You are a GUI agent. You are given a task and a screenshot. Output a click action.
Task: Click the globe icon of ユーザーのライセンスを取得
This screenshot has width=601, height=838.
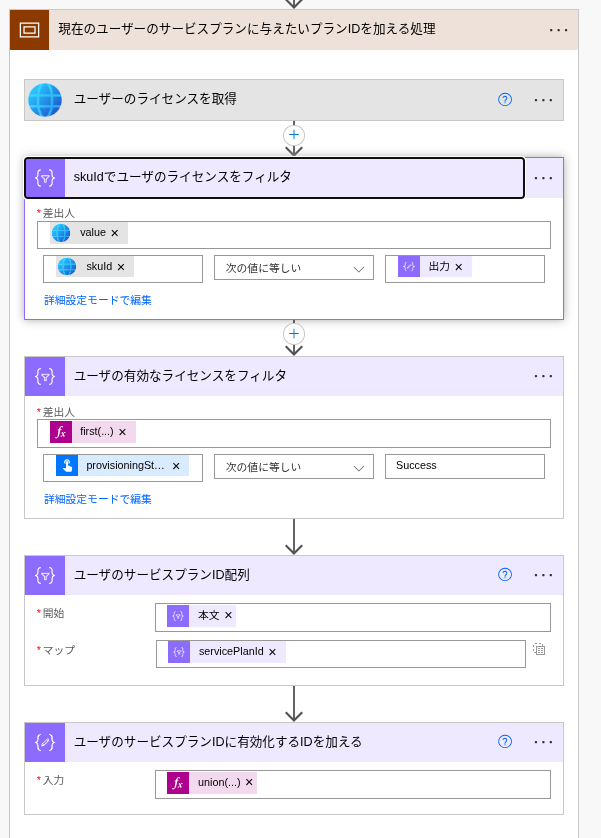pyautogui.click(x=45, y=100)
